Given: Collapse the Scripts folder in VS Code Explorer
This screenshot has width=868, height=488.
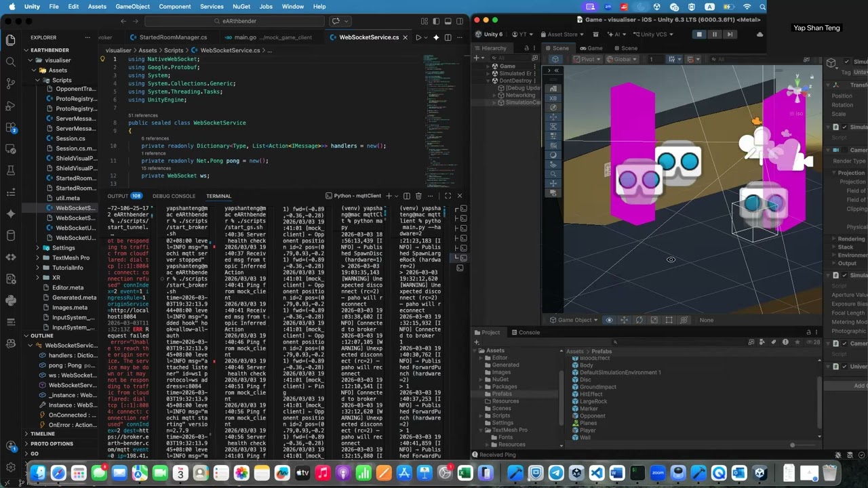Looking at the screenshot, I should (x=37, y=80).
